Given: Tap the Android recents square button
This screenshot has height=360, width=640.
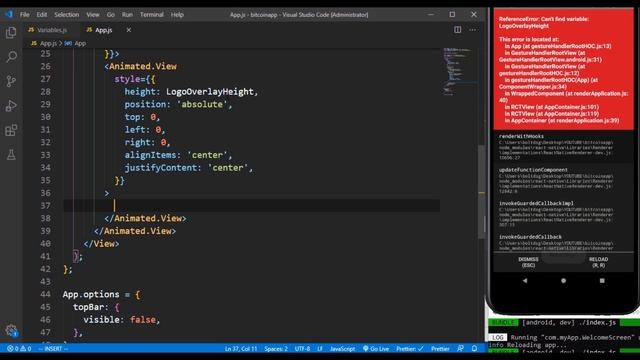Looking at the screenshot, I should (602, 280).
